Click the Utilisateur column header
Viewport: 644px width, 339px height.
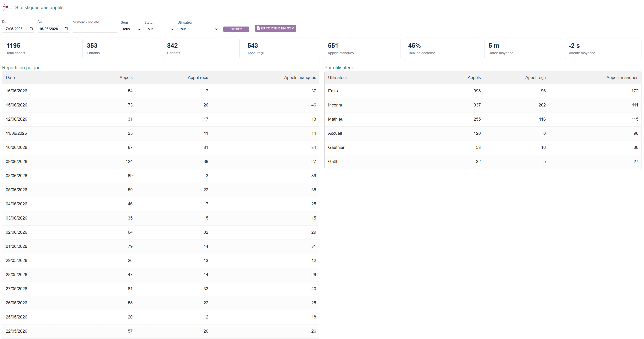(x=338, y=77)
